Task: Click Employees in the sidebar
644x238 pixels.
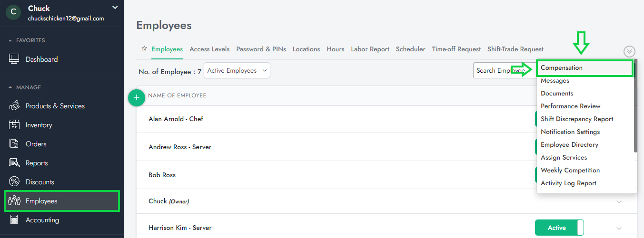Action: pos(41,201)
